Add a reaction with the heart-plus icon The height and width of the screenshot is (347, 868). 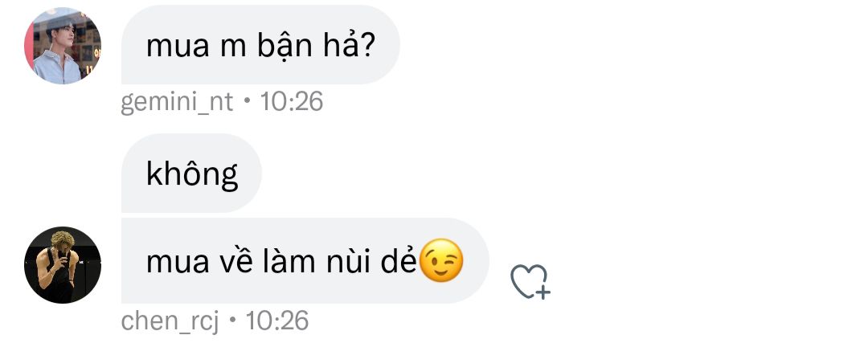coord(530,281)
